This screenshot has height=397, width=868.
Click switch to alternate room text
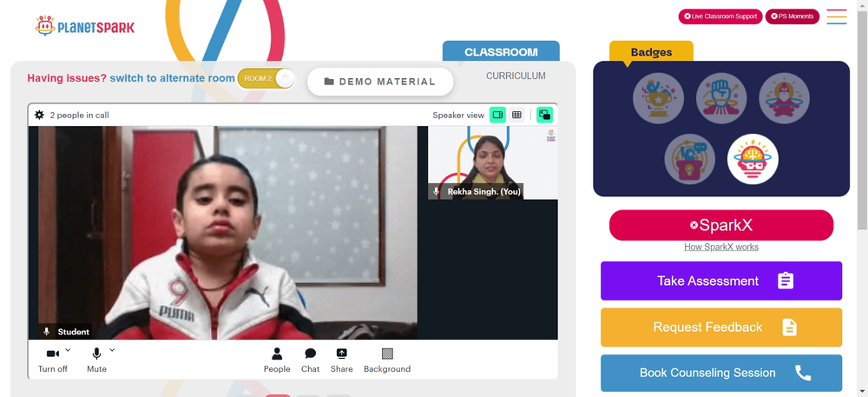(172, 78)
